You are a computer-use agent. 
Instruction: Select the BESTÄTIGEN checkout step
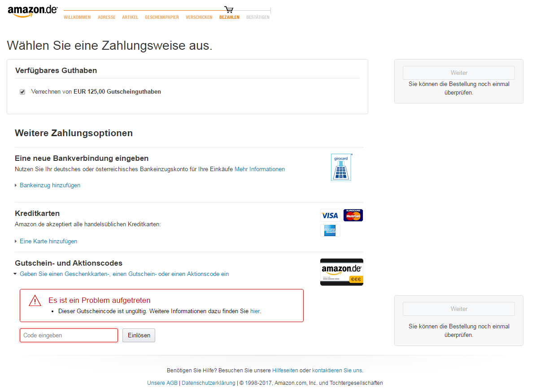(x=258, y=17)
